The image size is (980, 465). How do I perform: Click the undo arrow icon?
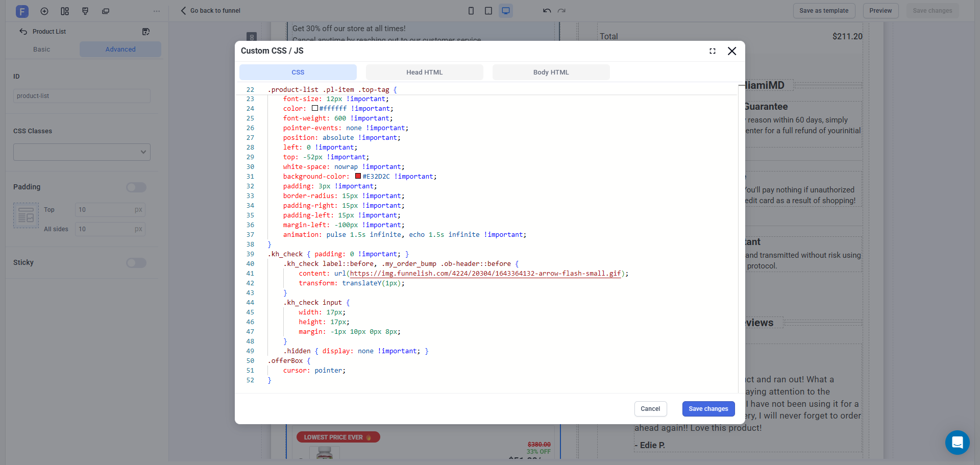[547, 11]
